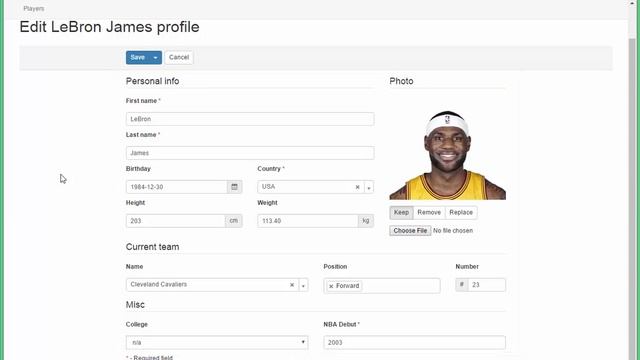Click the LeBron James photo thumbnail

pos(448,155)
